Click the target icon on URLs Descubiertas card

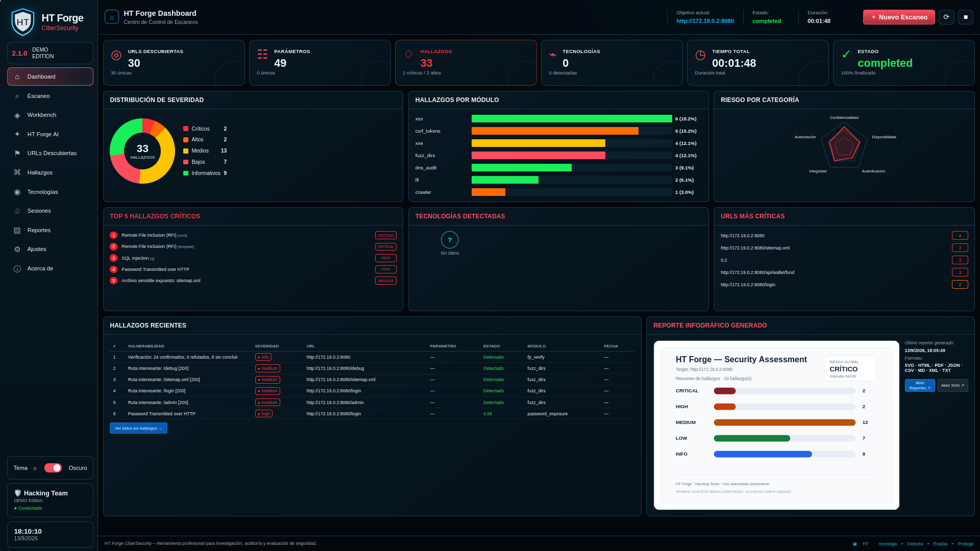point(116,55)
